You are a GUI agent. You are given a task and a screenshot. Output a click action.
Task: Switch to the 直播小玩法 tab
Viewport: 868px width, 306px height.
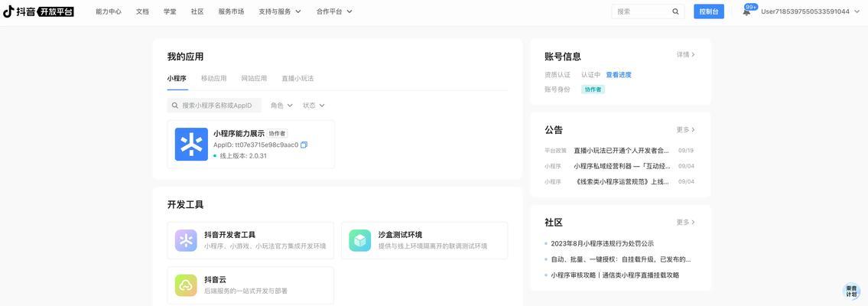pyautogui.click(x=297, y=79)
